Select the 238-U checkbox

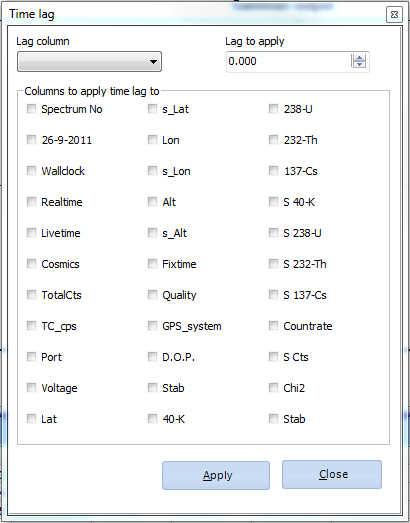click(x=274, y=109)
